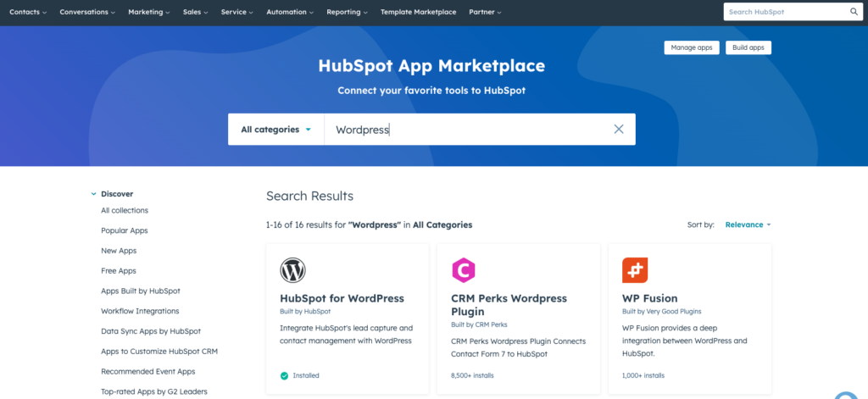
Task: Open Workflow Integrations in sidebar
Action: tap(140, 311)
